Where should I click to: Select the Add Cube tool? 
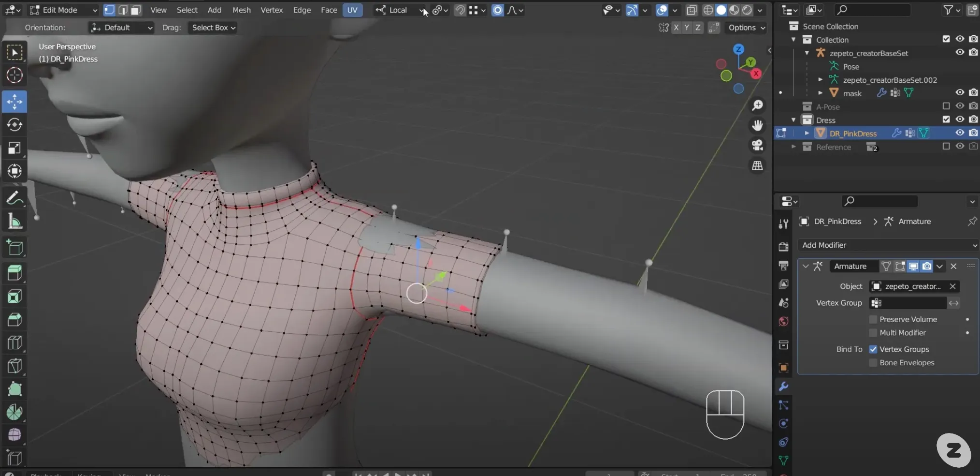(x=14, y=248)
